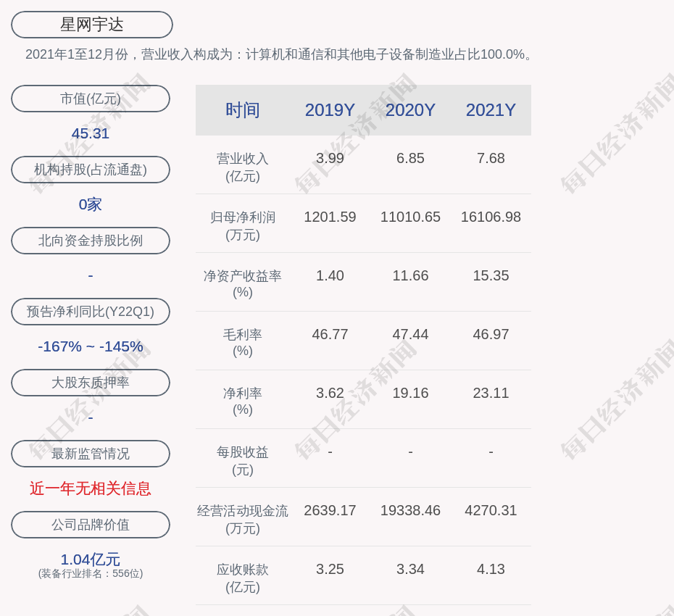674x616 pixels.
Task: Click ROE value 15.35
Action: (x=491, y=275)
